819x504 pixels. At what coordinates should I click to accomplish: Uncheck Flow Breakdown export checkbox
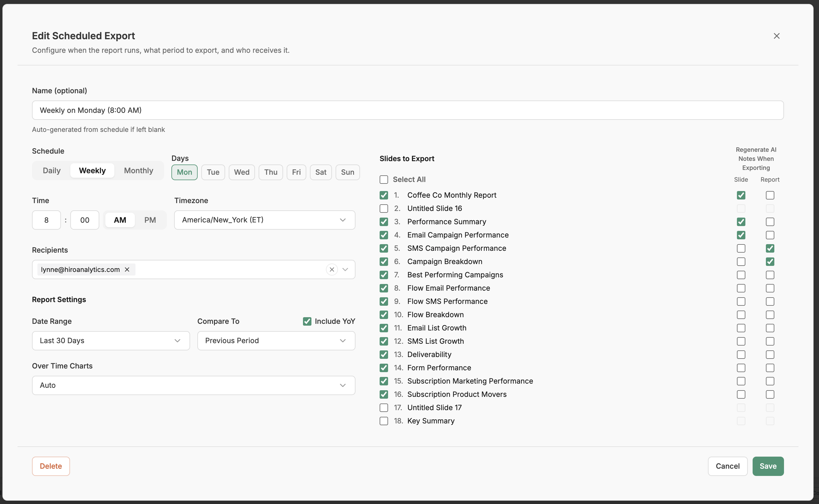click(x=384, y=314)
